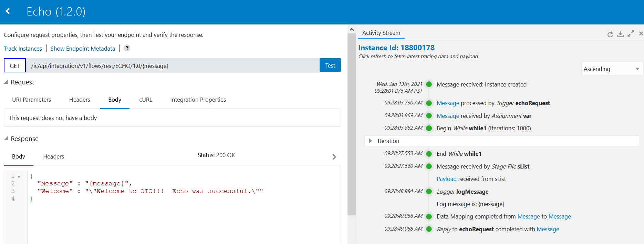
Task: Open Message link for Assignment var
Action: pyautogui.click(x=448, y=116)
